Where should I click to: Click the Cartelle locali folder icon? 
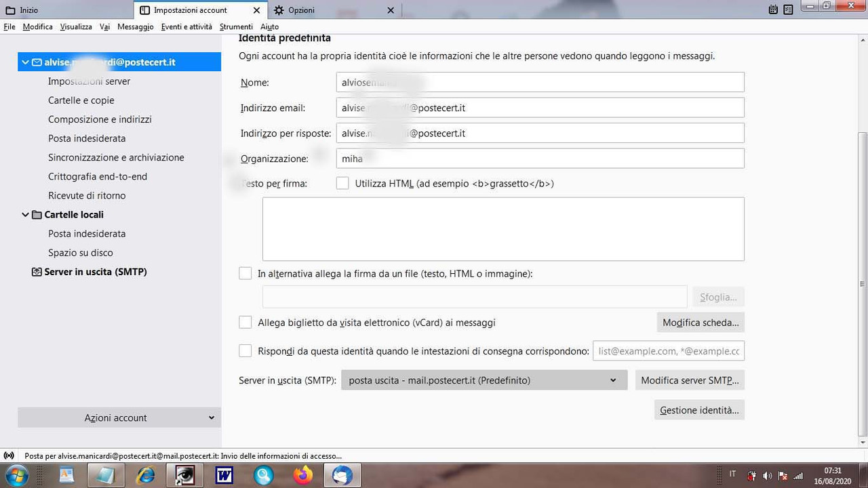(x=37, y=215)
